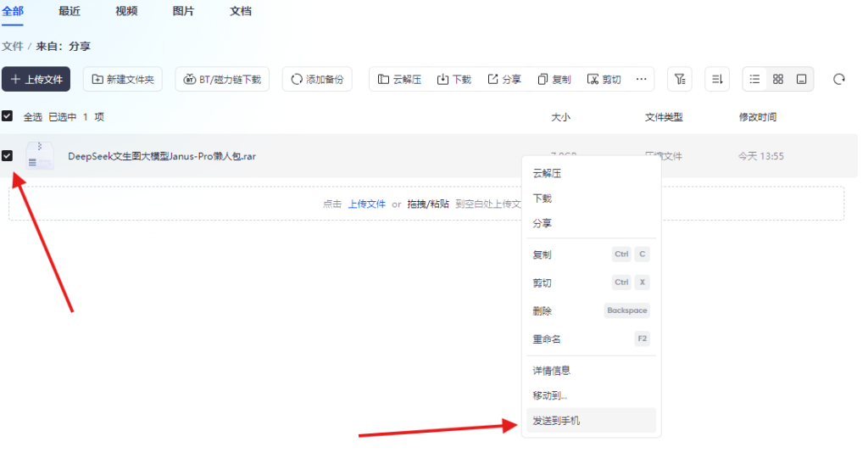This screenshot has width=868, height=453.
Task: Switch to the 全部 tab
Action: click(12, 11)
